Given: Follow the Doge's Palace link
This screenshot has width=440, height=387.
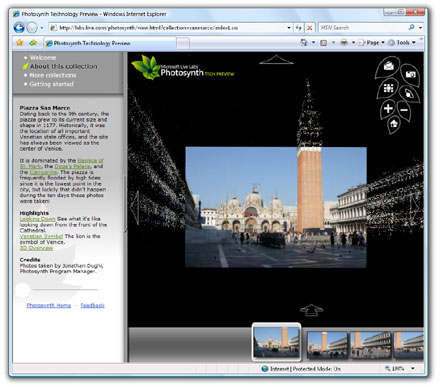Looking at the screenshot, I should [72, 166].
